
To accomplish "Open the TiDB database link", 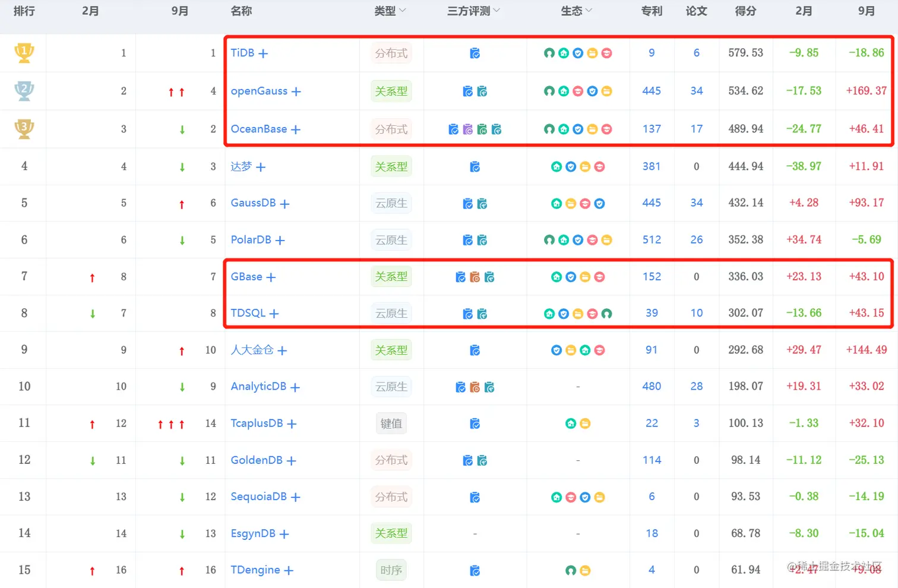I will point(242,53).
